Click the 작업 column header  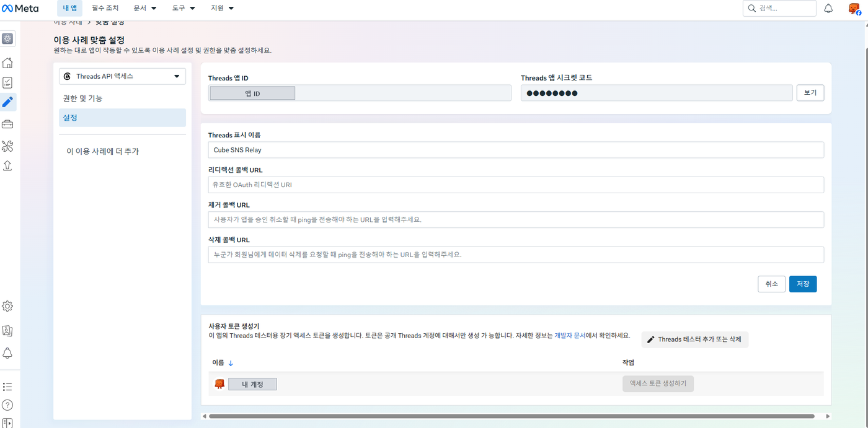coord(628,362)
